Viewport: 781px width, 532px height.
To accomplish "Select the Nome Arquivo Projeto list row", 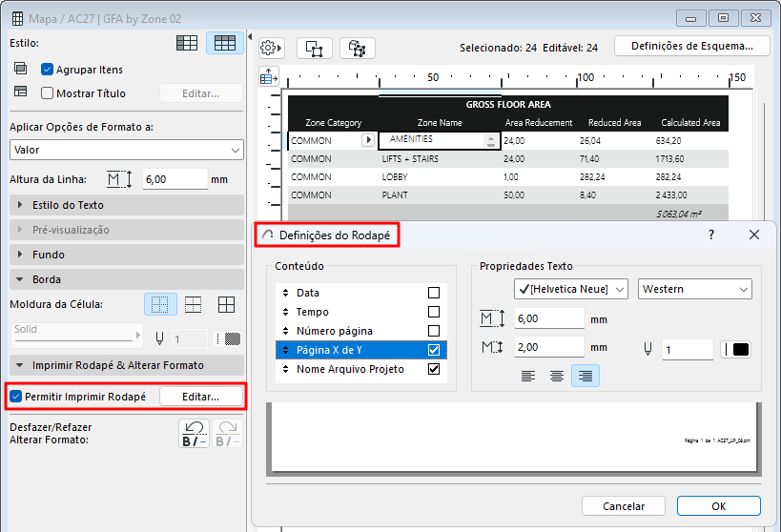I will [361, 369].
